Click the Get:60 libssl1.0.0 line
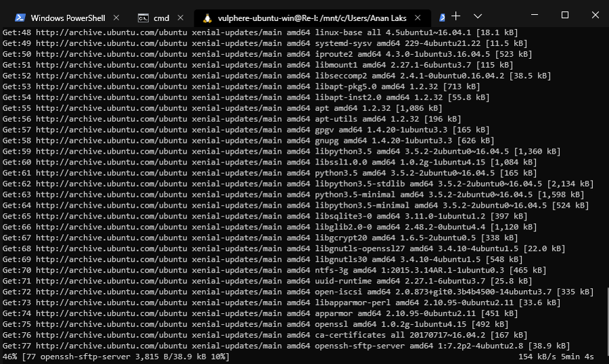 (269, 162)
